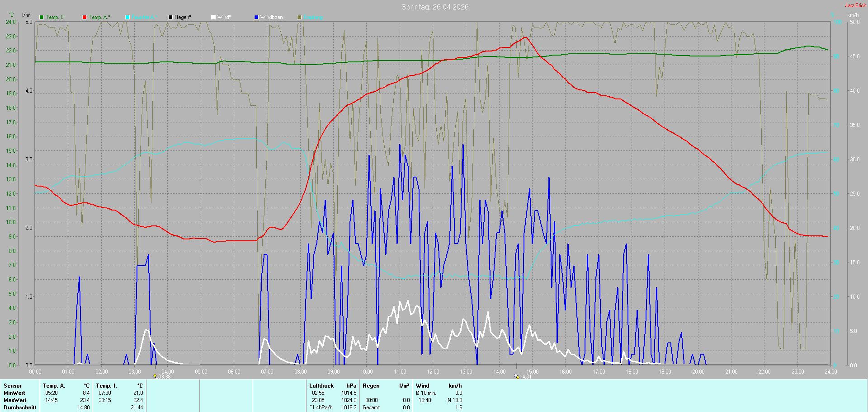The width and height of the screenshot is (868, 412).
Task: Click the Windböen legend label
Action: tap(272, 17)
